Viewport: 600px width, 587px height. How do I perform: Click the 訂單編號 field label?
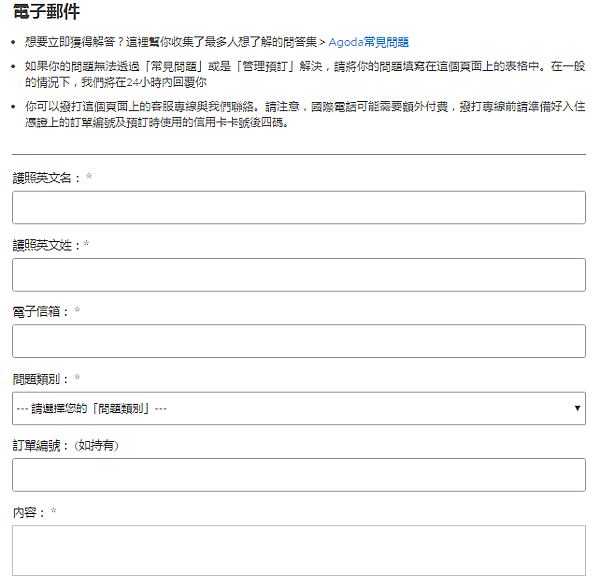pos(40,445)
